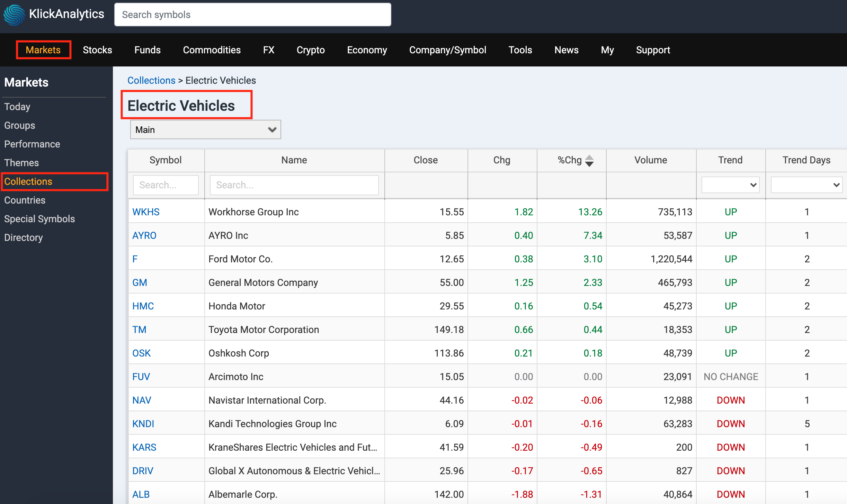
Task: Select Collections in the sidebar
Action: [28, 181]
